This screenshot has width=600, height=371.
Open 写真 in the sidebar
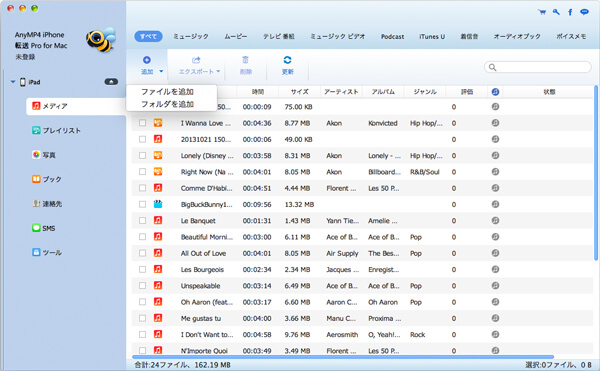[44, 155]
